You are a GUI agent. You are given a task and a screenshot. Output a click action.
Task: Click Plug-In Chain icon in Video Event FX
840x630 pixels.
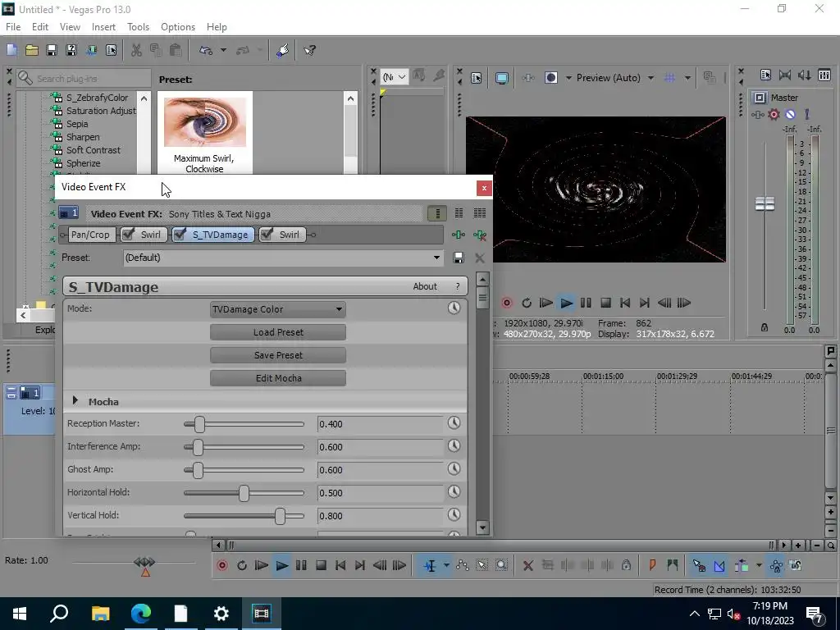coord(459,235)
